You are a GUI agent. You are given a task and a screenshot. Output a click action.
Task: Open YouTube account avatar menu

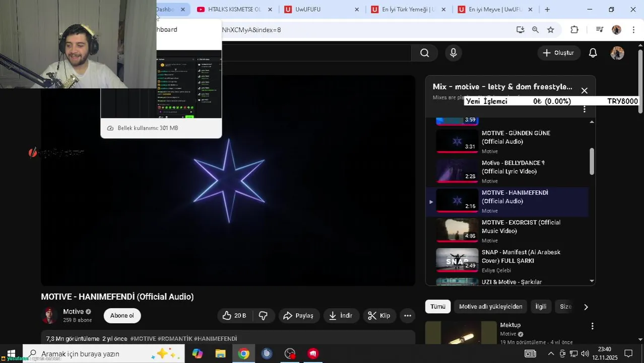(x=617, y=53)
